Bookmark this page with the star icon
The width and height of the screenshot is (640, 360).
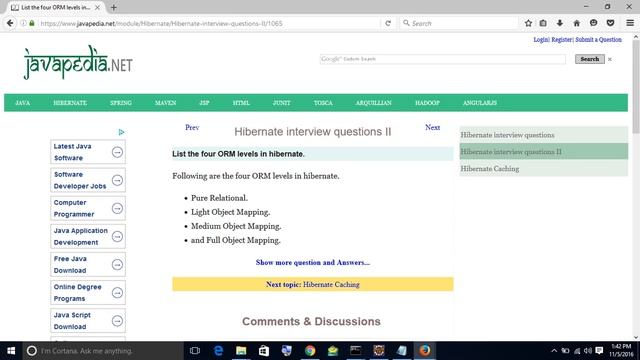point(528,23)
